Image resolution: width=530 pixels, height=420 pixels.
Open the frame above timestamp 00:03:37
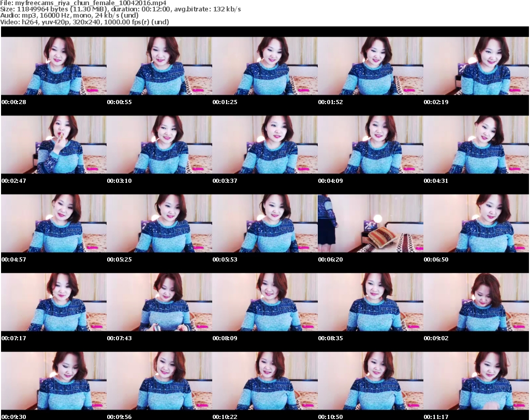point(264,144)
